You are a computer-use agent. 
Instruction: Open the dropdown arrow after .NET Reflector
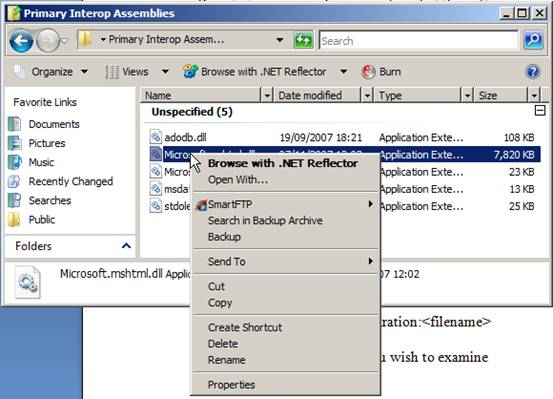(344, 72)
